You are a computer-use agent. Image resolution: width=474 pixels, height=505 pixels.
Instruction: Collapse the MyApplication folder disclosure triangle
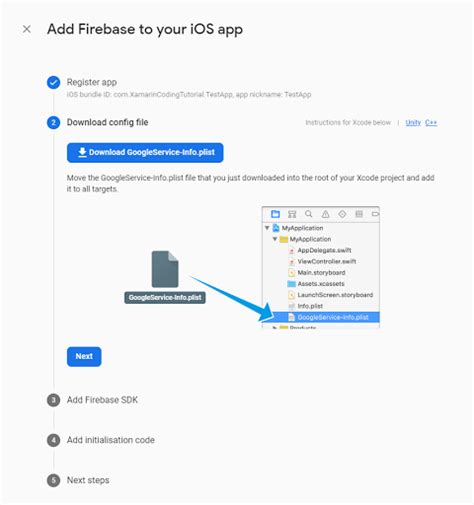[275, 239]
